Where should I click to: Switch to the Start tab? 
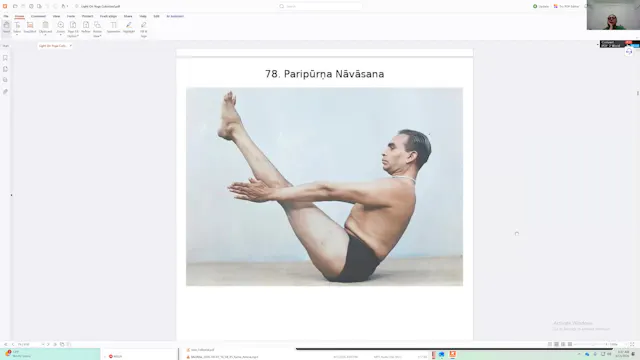[6, 46]
